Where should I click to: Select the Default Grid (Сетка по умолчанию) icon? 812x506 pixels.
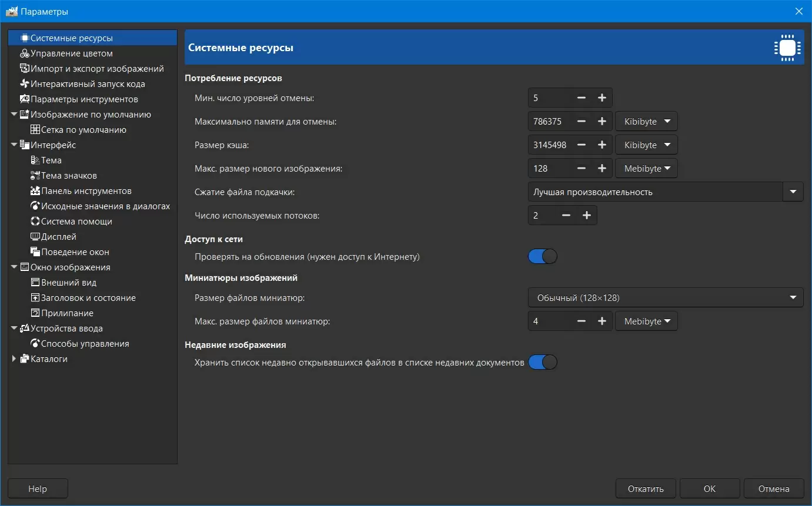click(x=35, y=130)
